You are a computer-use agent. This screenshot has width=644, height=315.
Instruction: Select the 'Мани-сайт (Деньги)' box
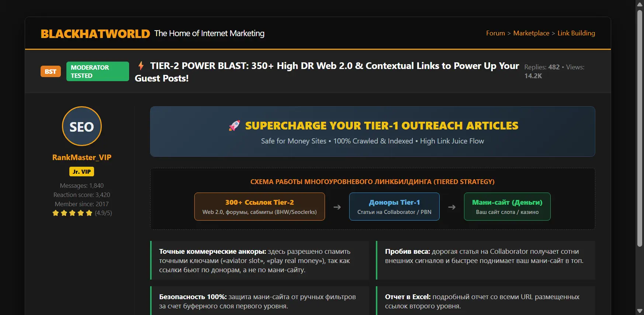(507, 207)
